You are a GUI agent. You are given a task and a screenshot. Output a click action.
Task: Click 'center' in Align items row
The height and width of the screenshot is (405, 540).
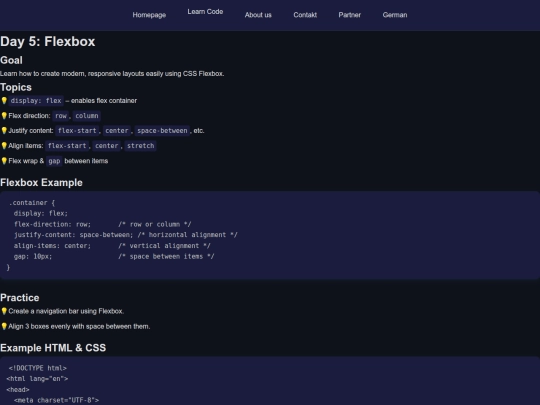click(106, 146)
